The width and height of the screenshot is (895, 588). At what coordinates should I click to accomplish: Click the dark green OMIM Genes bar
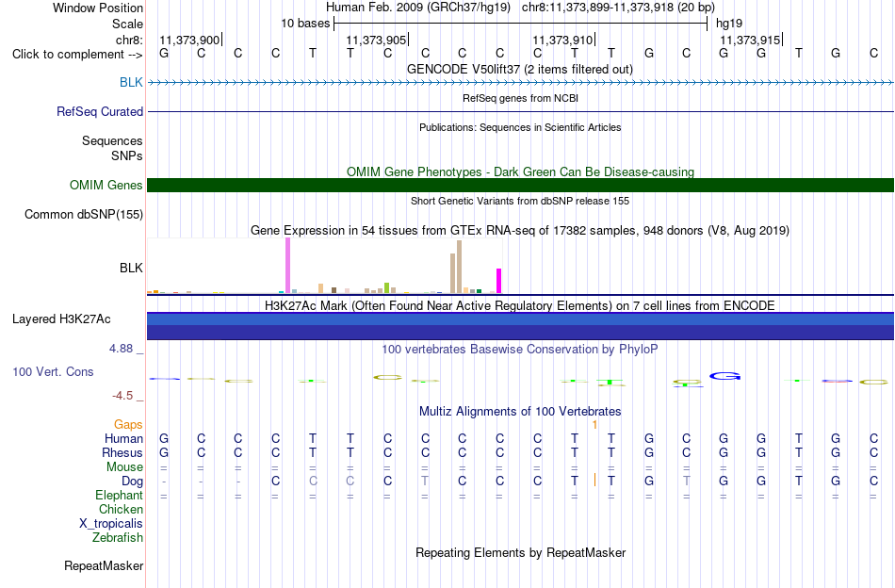[521, 185]
